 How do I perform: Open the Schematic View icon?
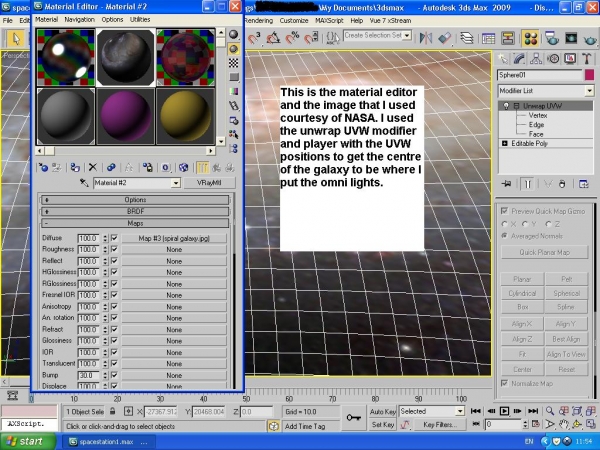tap(507, 38)
